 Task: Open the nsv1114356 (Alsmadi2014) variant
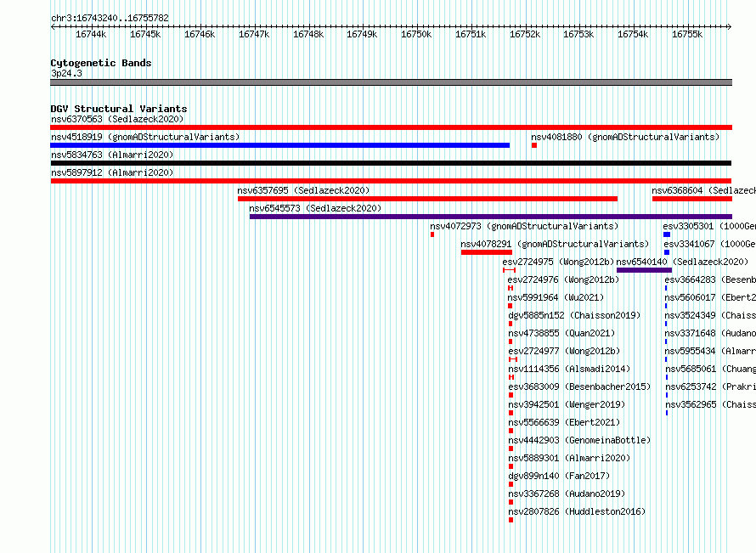pos(569,369)
